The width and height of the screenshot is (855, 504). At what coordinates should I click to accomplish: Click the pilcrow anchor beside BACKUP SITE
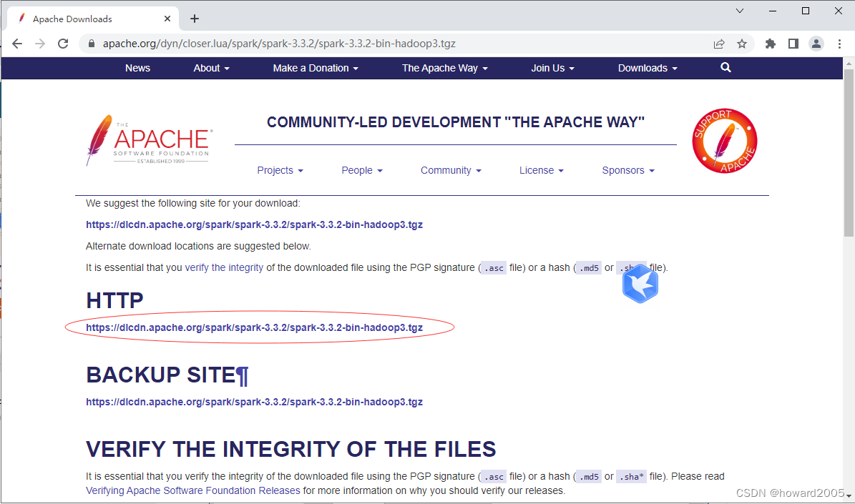point(243,375)
